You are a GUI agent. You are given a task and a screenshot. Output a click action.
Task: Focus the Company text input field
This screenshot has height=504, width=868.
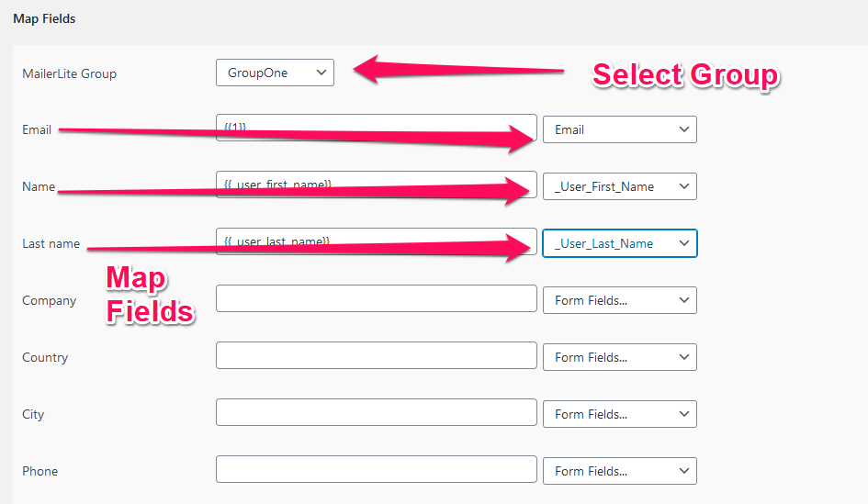coord(377,298)
